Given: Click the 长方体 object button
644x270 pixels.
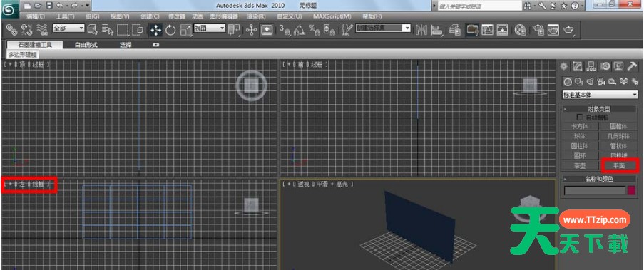Looking at the screenshot, I should point(579,126).
